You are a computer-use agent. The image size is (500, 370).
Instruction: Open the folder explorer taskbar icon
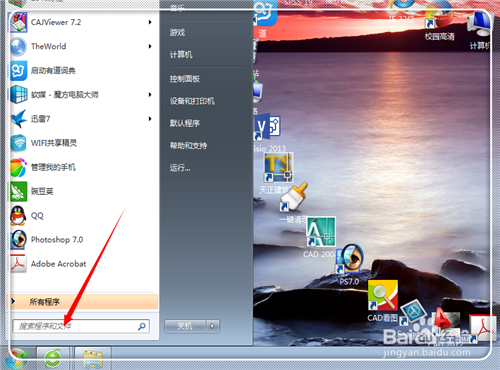coord(93,359)
